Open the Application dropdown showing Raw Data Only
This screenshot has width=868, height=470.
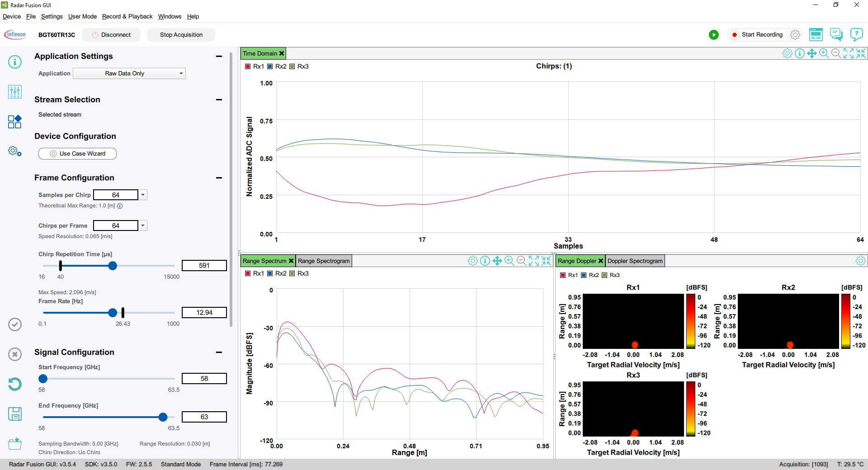[x=129, y=73]
